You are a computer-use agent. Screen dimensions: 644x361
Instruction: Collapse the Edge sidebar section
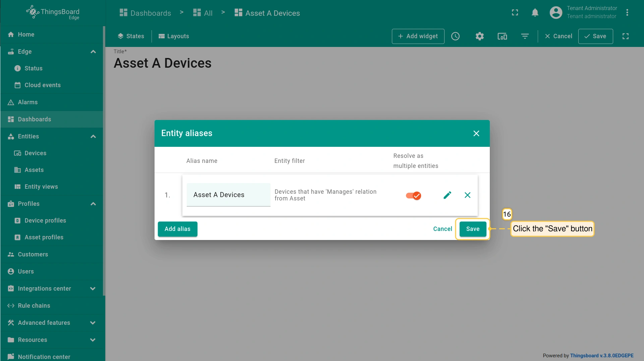click(x=93, y=52)
